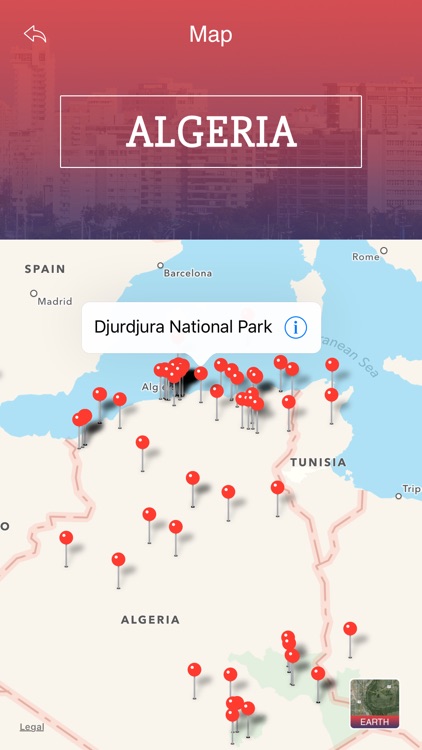Switch map to EARTH satellite view

[375, 704]
